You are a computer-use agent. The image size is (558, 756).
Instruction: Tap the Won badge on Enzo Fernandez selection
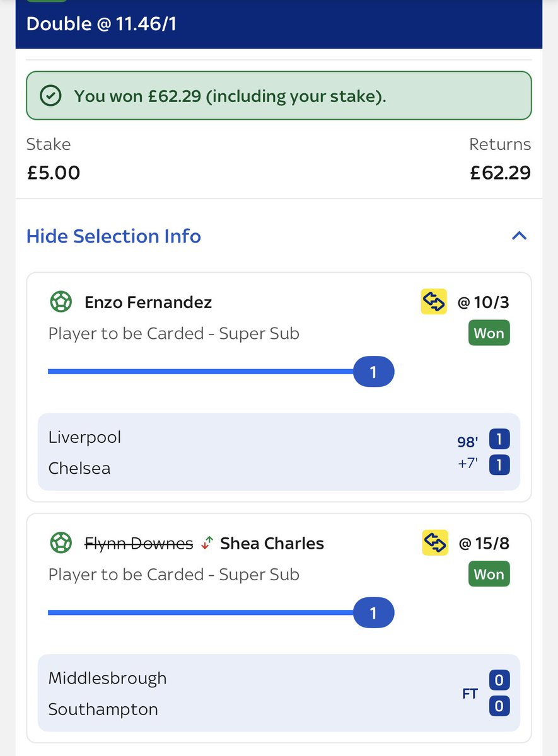click(489, 333)
